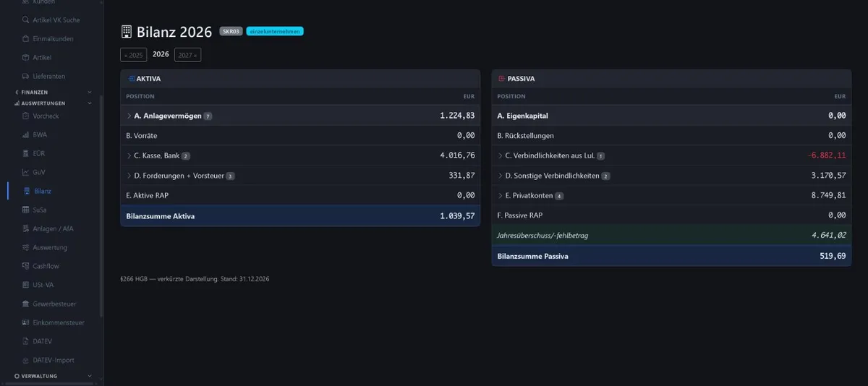Click the Anlagen / AfA icon
The image size is (868, 386).
click(26, 229)
